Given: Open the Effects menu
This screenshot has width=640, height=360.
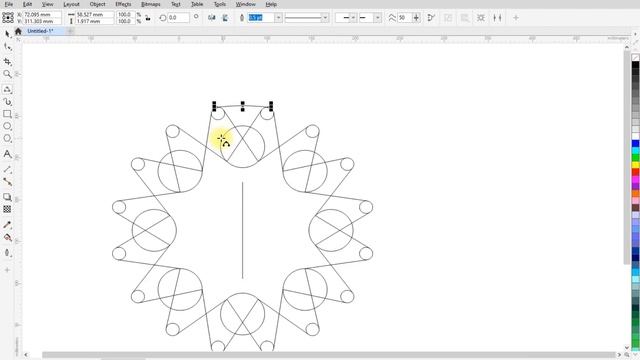Looking at the screenshot, I should tap(123, 4).
